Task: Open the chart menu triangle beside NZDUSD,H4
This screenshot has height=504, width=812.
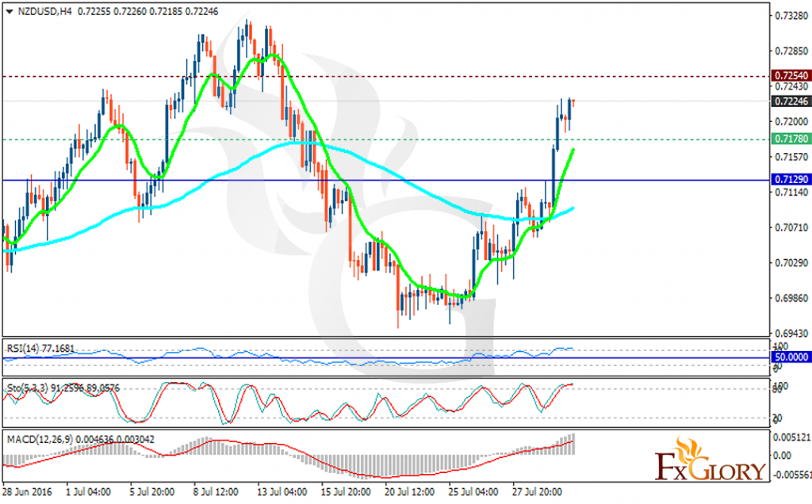Action: tap(10, 11)
